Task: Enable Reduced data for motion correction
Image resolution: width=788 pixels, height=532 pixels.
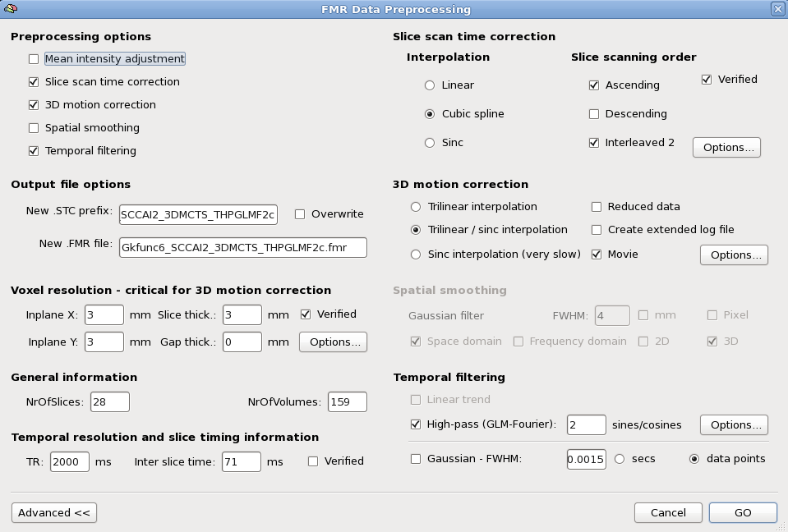Action: [x=595, y=207]
